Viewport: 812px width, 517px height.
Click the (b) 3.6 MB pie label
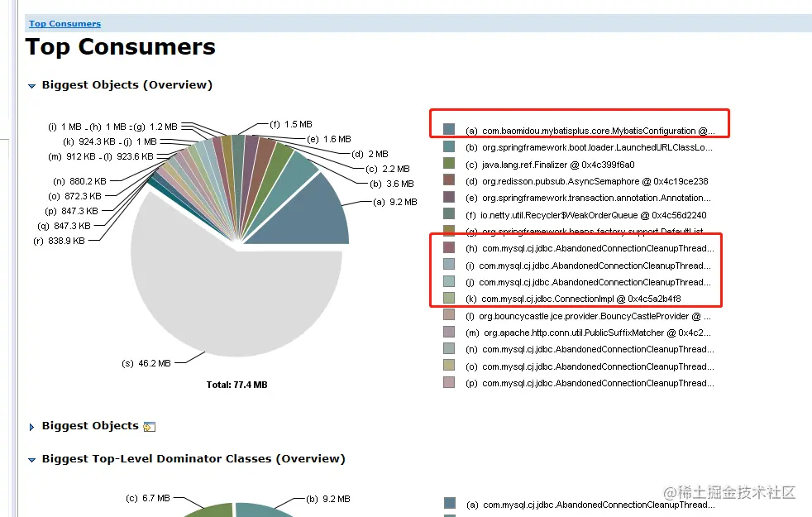pos(391,184)
